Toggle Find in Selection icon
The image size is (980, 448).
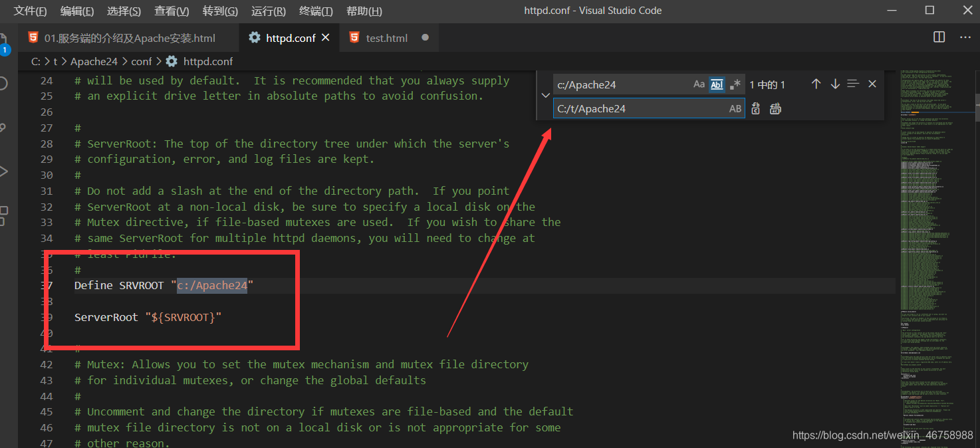coord(854,84)
